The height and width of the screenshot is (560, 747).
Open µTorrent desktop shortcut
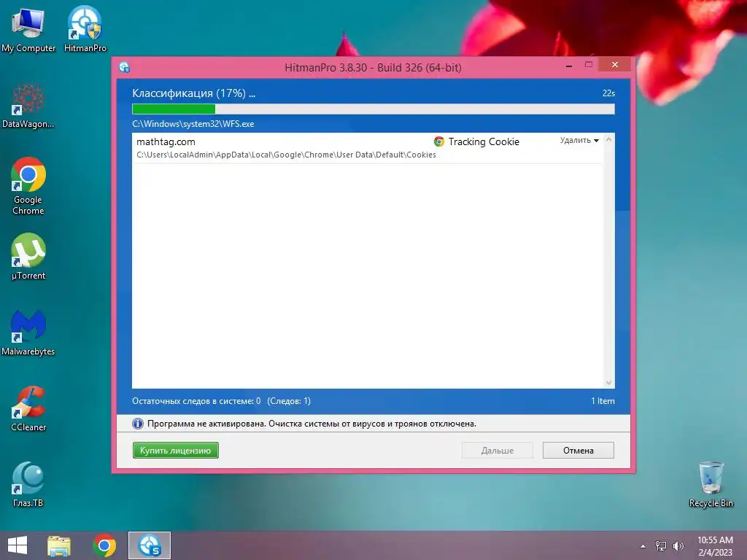tap(28, 256)
